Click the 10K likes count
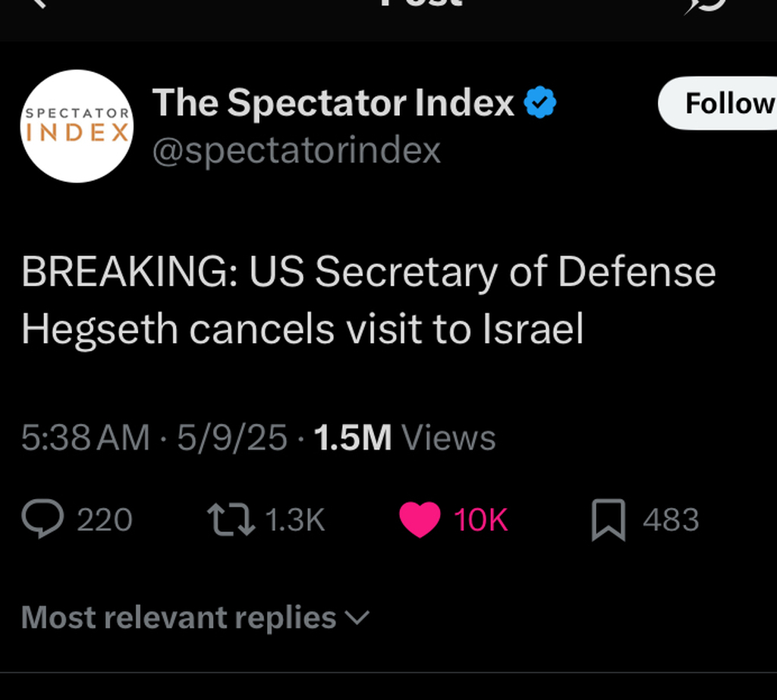The height and width of the screenshot is (700, 777). pos(480,520)
